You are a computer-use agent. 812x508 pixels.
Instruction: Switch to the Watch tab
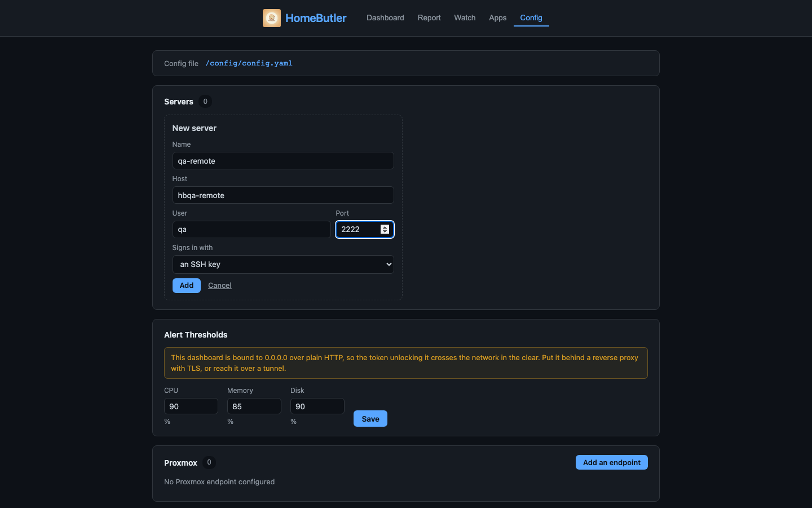465,18
